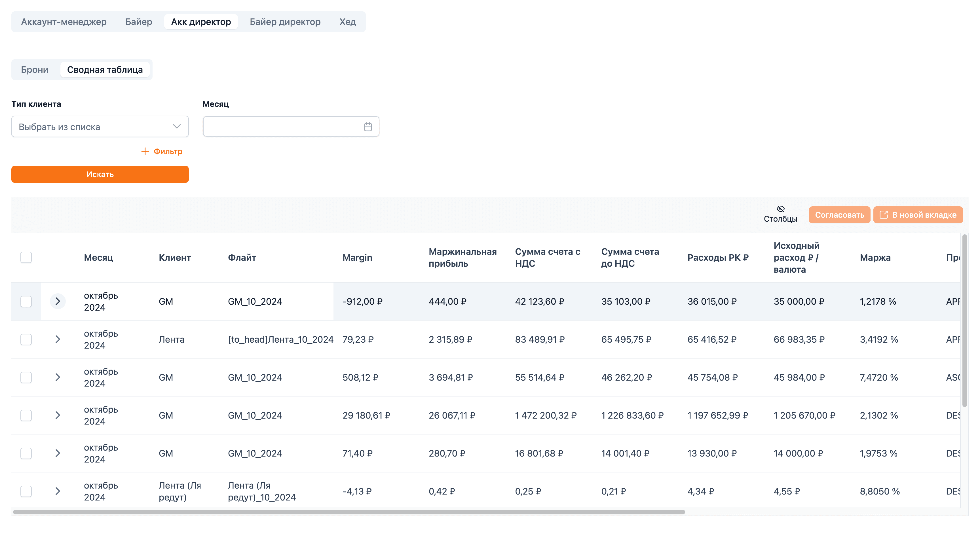Open the Тип клиента dropdown list

click(x=100, y=127)
